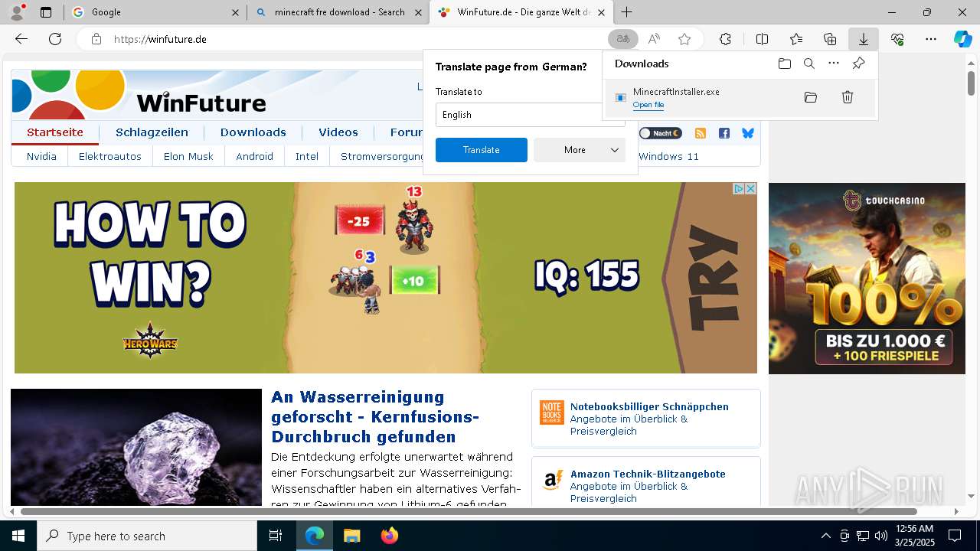The height and width of the screenshot is (551, 980).
Task: Expand the More translate options
Action: (580, 150)
